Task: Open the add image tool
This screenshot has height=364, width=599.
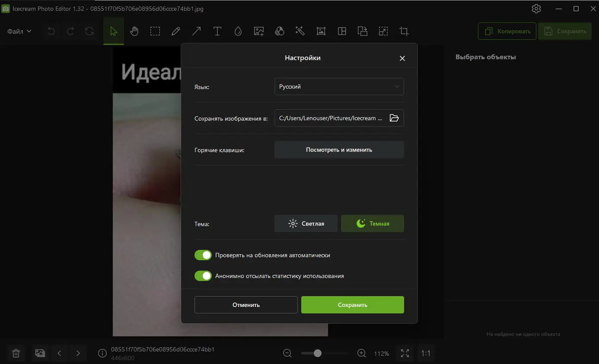Action: click(259, 31)
